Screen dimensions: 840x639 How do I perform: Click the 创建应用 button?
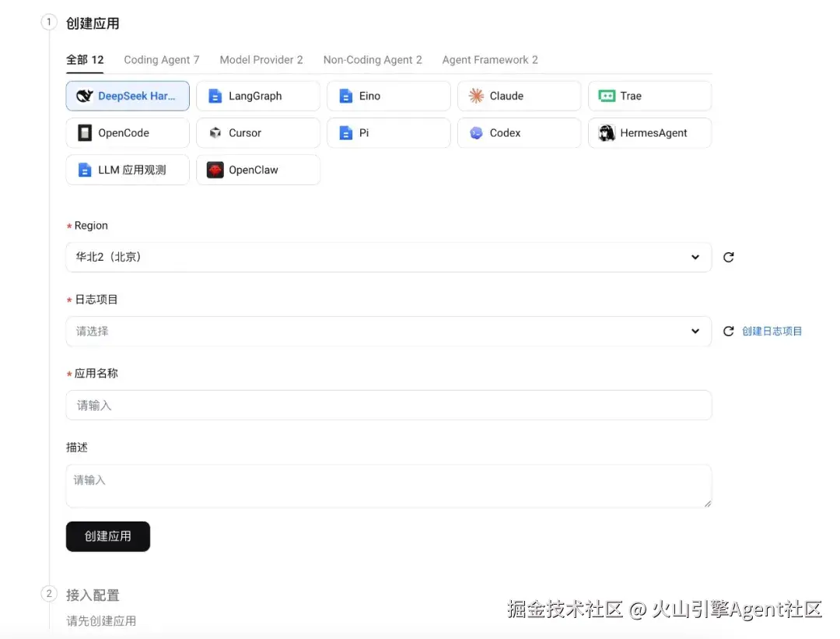107,536
